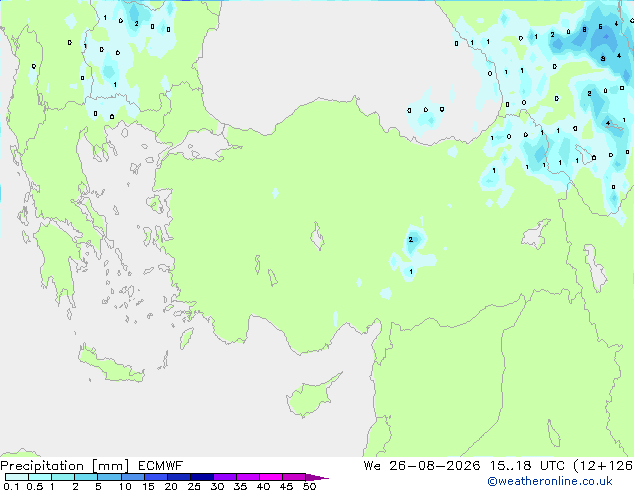Viewport: 634px width, 490px height.
Task: Open the weatheronline.co.uk copyright link
Action: [550, 481]
